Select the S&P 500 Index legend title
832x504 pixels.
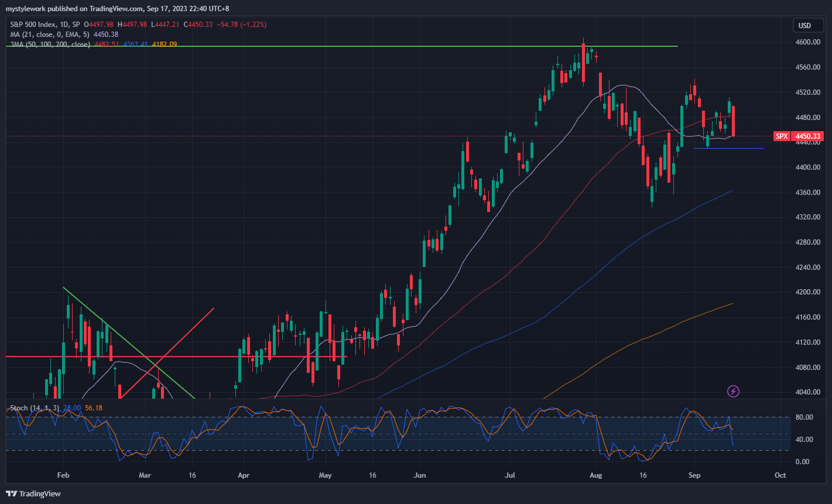click(x=46, y=25)
